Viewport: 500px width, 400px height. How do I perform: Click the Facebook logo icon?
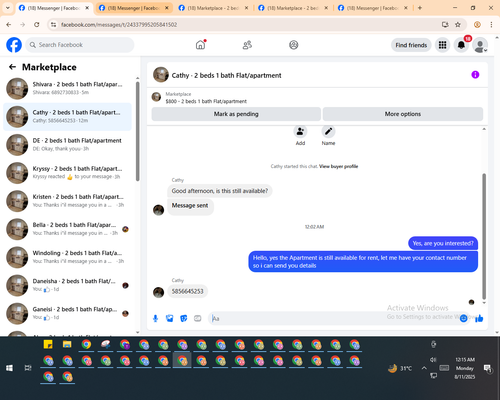(14, 45)
